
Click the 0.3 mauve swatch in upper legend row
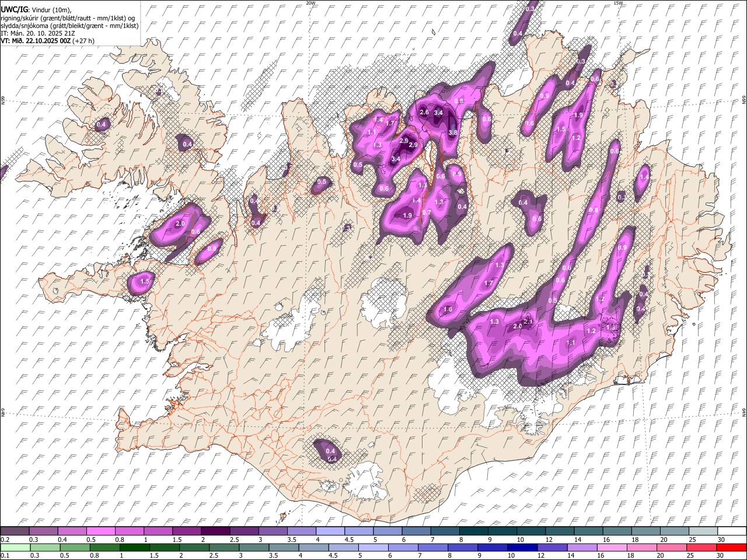[43, 531]
